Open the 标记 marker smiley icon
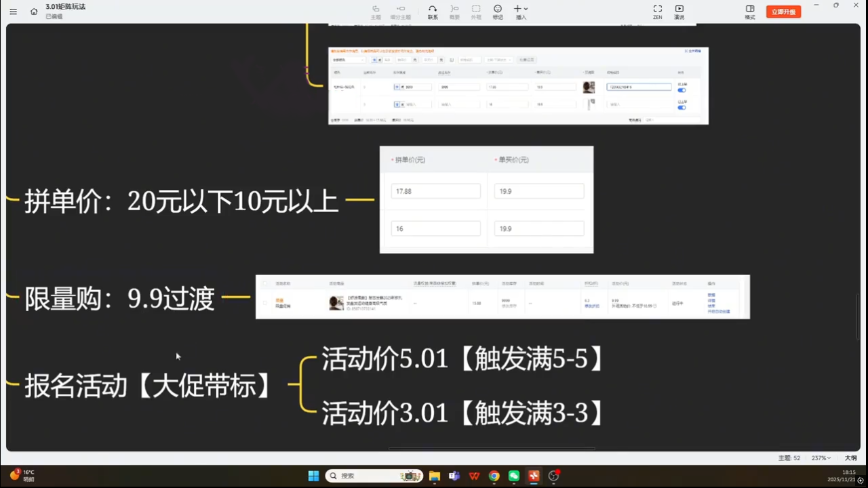Image resolution: width=868 pixels, height=488 pixels. (498, 12)
